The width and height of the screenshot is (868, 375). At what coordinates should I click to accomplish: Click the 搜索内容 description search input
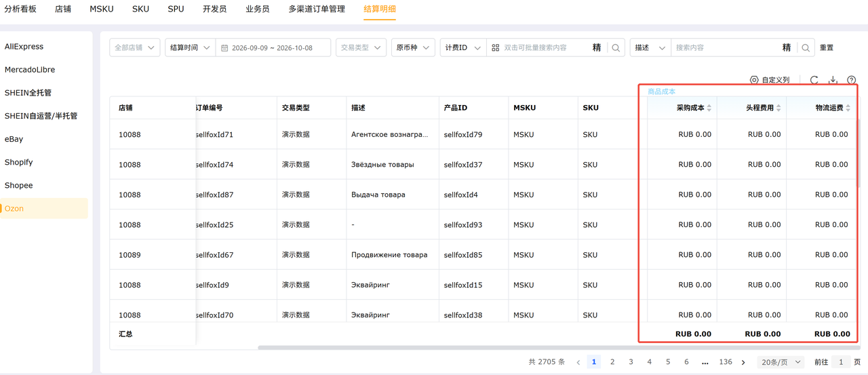click(x=726, y=47)
